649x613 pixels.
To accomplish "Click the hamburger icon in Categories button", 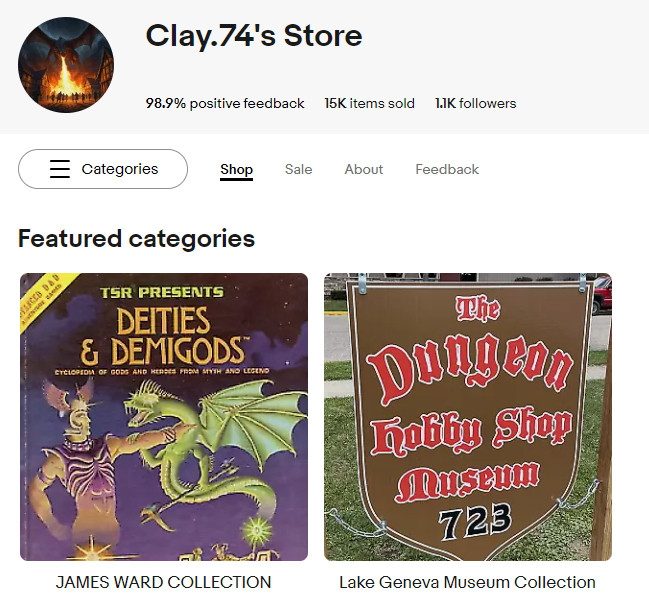I will (x=60, y=169).
